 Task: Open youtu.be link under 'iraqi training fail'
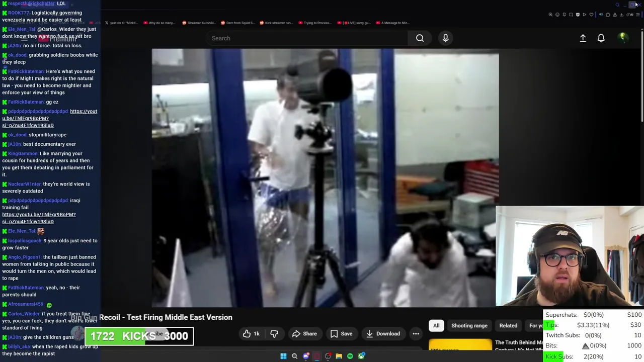click(39, 218)
